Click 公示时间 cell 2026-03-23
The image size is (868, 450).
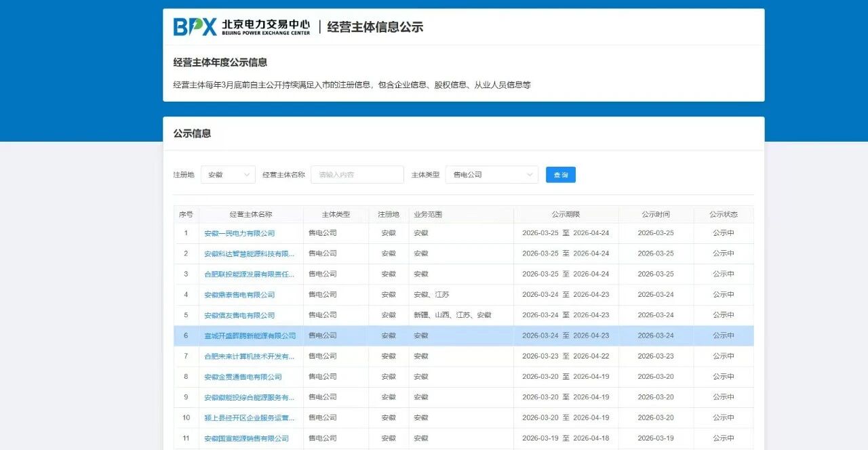tap(656, 356)
